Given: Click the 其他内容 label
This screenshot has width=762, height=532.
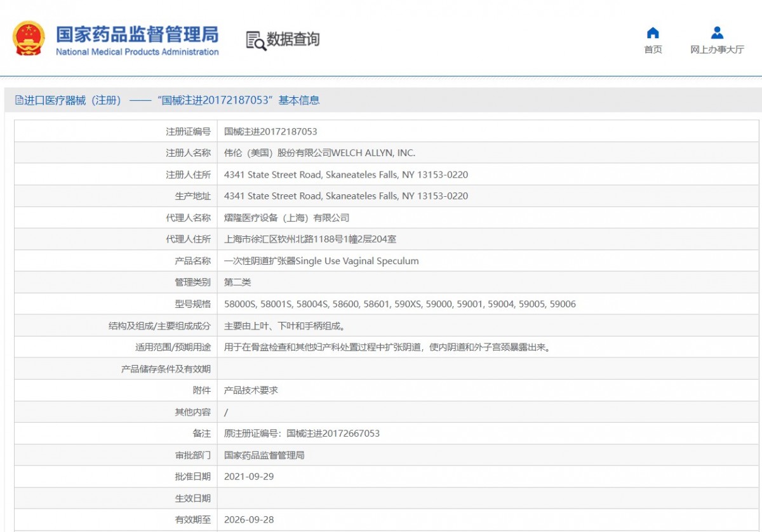Looking at the screenshot, I should [192, 412].
